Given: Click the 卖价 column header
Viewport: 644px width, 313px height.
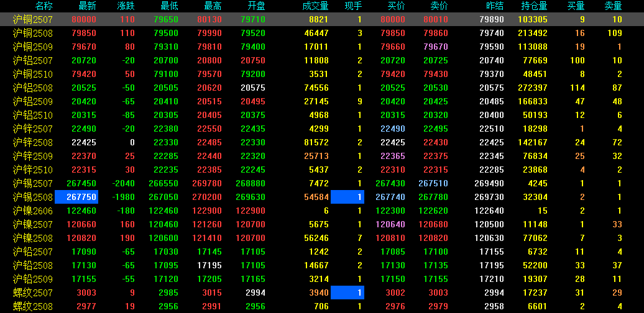Looking at the screenshot, I should 439,6.
